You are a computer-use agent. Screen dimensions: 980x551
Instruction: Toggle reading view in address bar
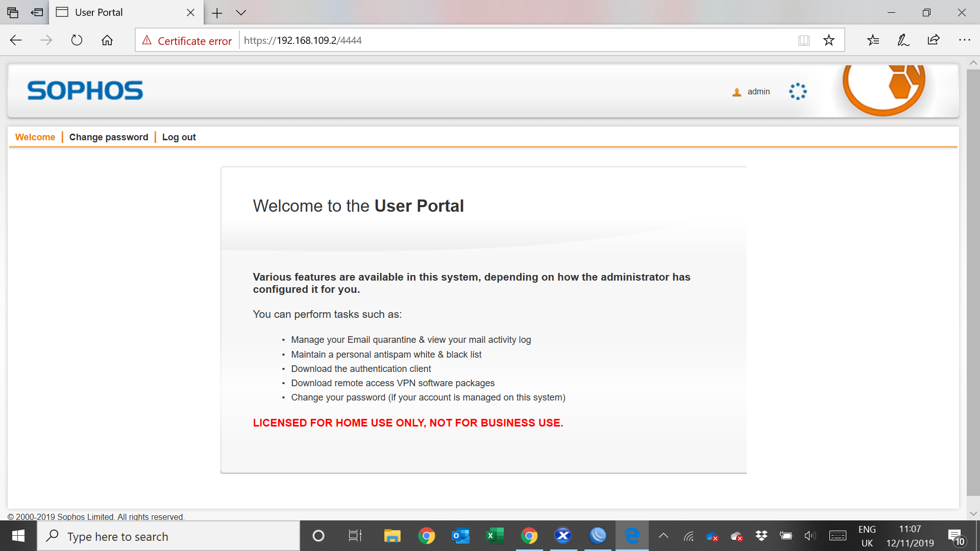pos(804,40)
